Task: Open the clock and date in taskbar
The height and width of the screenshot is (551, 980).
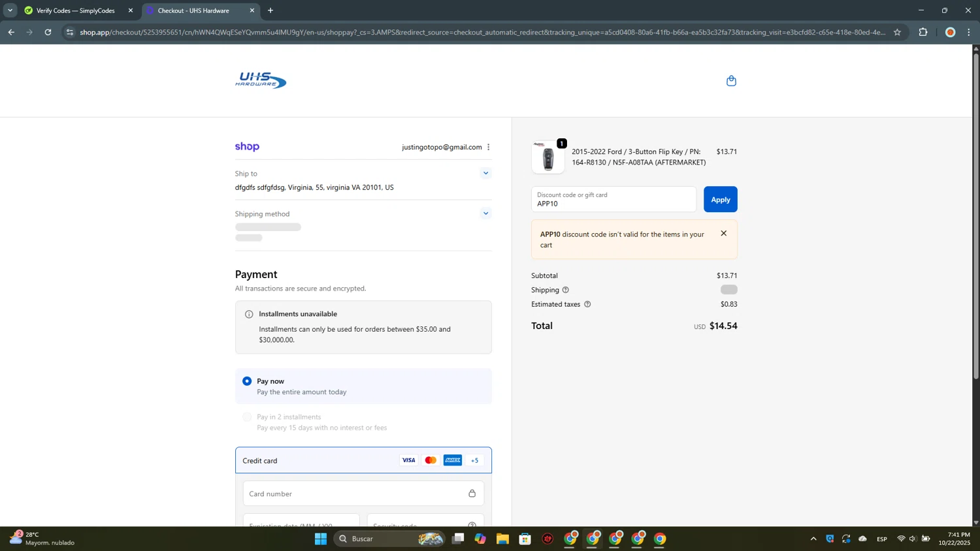Action: point(955,539)
